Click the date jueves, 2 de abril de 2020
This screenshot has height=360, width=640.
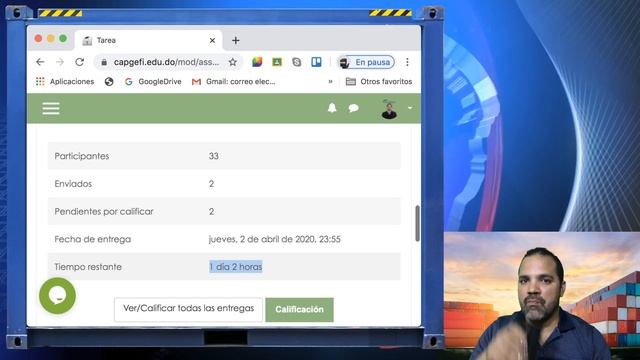[274, 239]
